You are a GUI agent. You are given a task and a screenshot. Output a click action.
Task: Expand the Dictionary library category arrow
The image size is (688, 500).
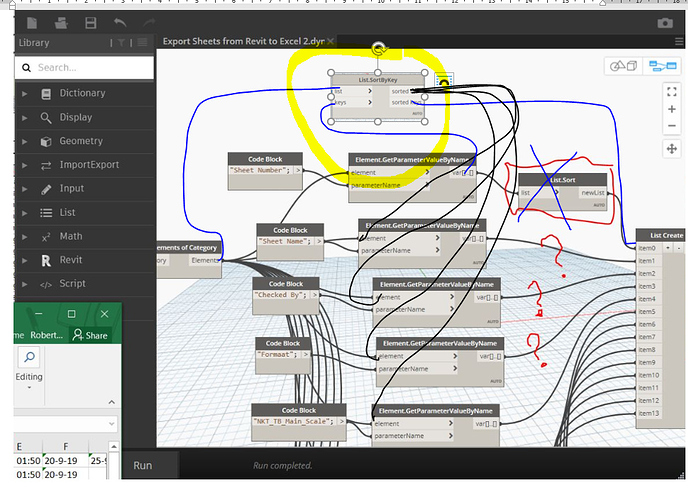(25, 94)
